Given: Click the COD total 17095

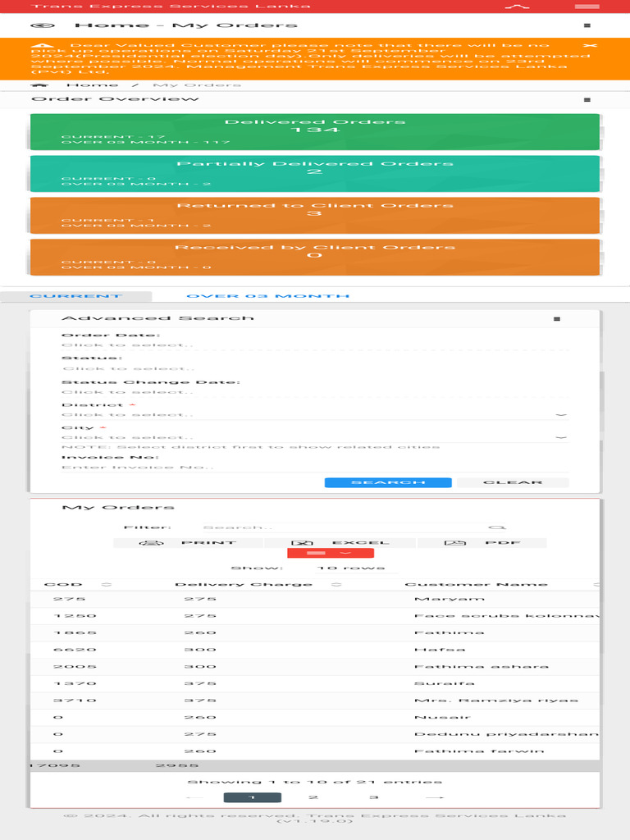Looking at the screenshot, I should [x=55, y=765].
